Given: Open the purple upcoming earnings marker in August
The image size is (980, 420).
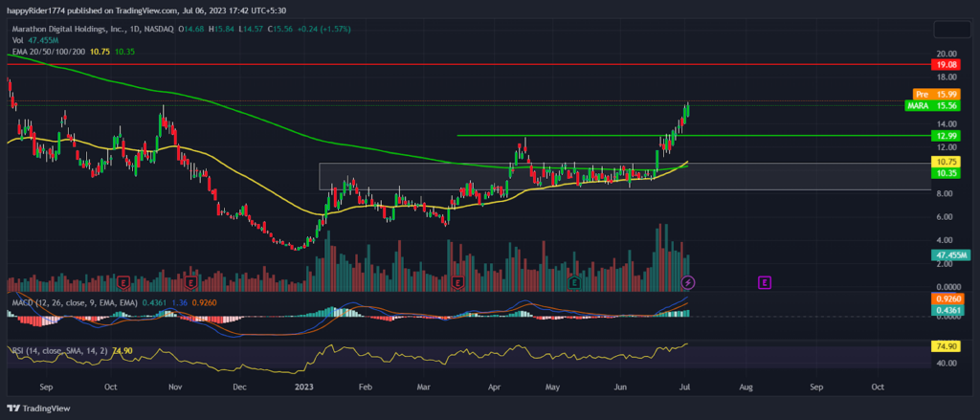Looking at the screenshot, I should pyautogui.click(x=765, y=283).
